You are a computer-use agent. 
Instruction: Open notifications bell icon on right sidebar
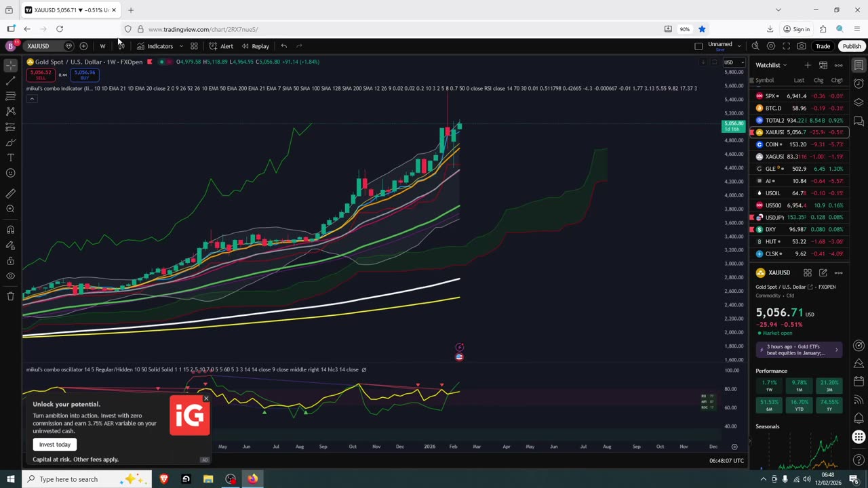859,418
